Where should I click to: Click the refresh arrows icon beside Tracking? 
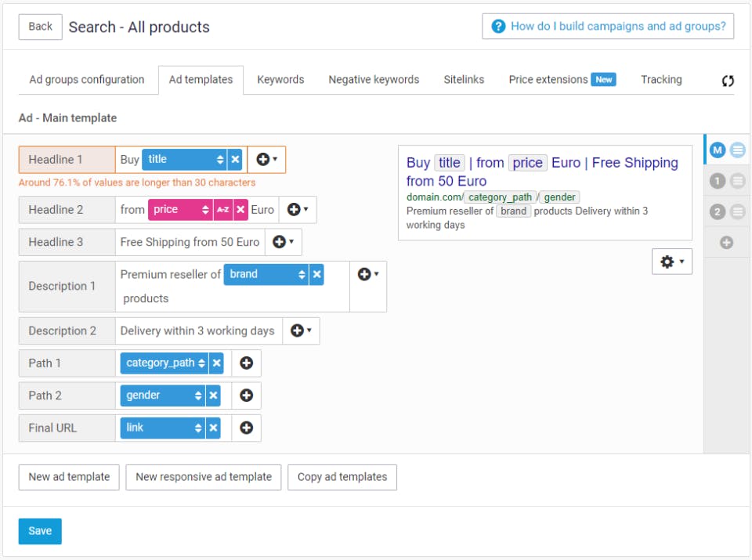click(728, 81)
